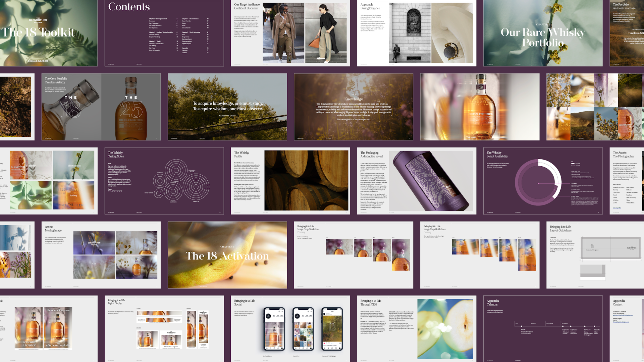Select Bringing it to Life Through CRM slide
Viewport: 644px width, 362px height.
tap(417, 329)
